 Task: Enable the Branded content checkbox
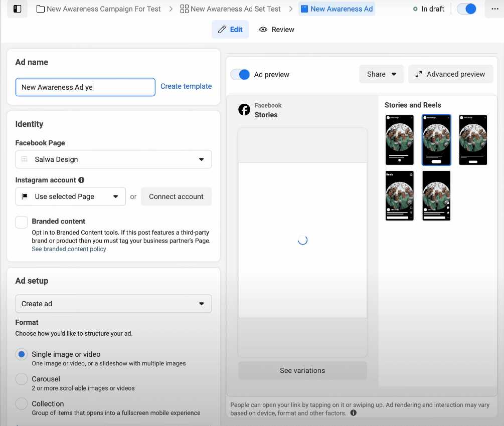pos(22,222)
